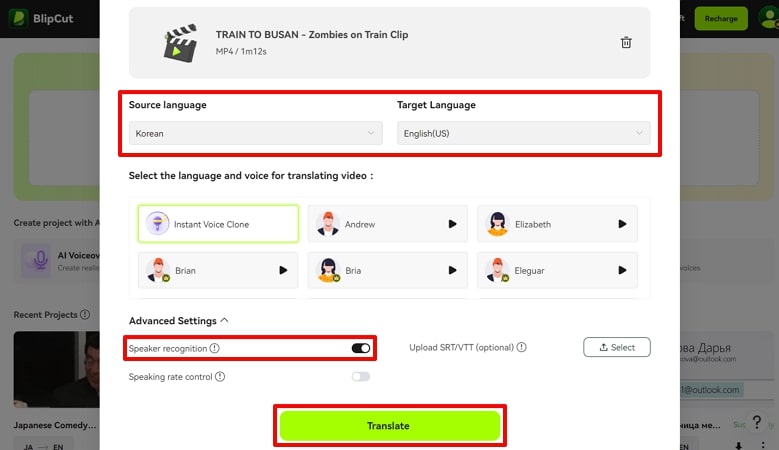Click Speaking rate control info icon
This screenshot has height=450, width=779.
point(220,377)
